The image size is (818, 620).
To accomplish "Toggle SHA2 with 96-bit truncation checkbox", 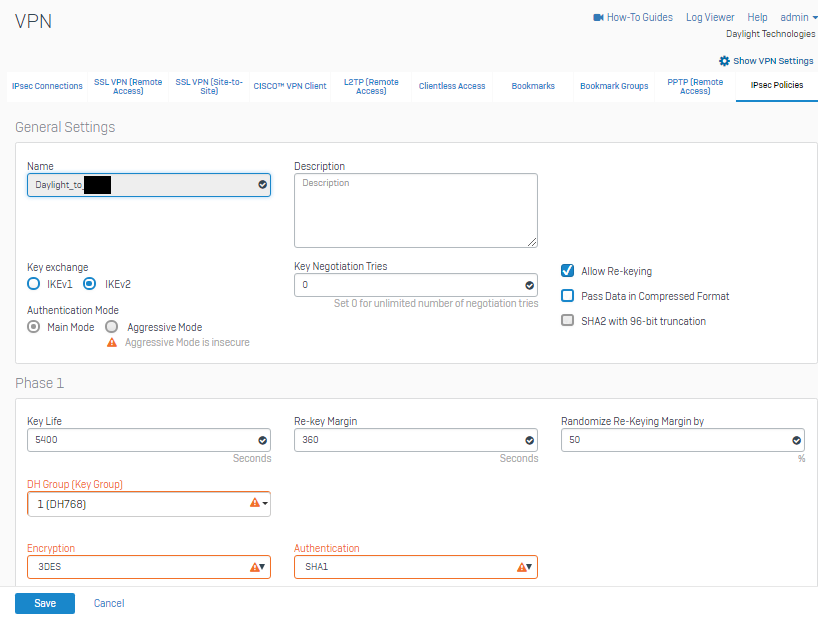I will 568,320.
